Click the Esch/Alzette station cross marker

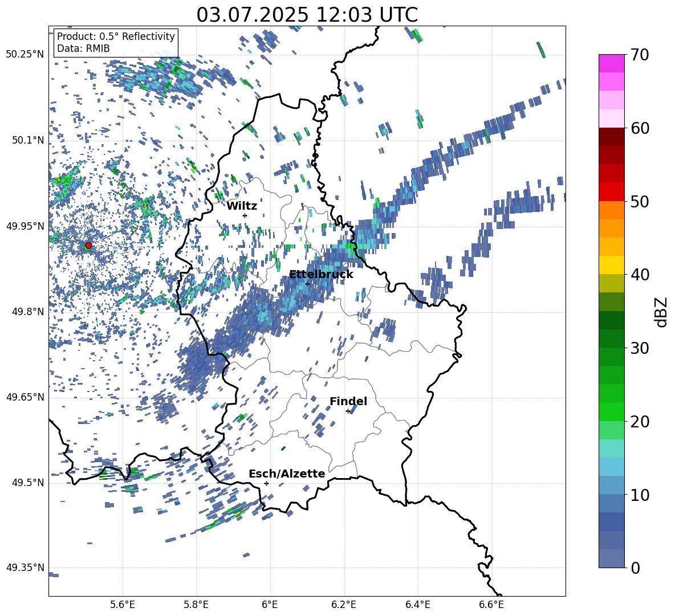[x=266, y=483]
